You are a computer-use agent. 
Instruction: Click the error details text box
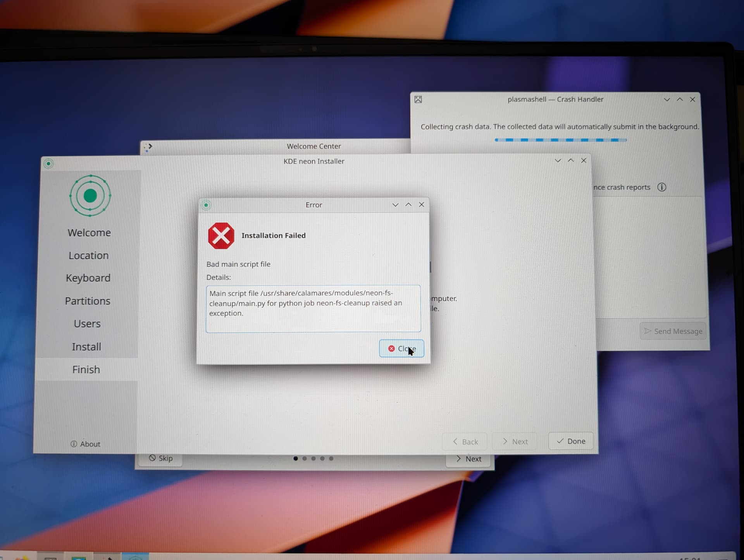click(x=313, y=309)
